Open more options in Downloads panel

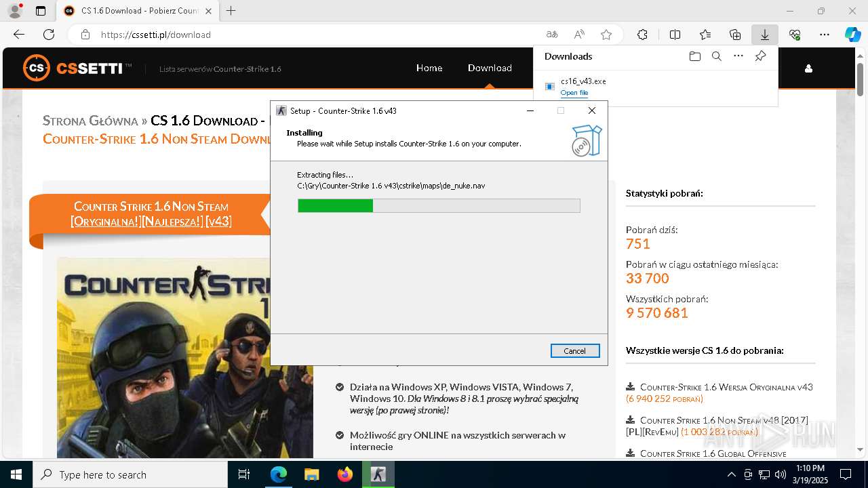738,56
